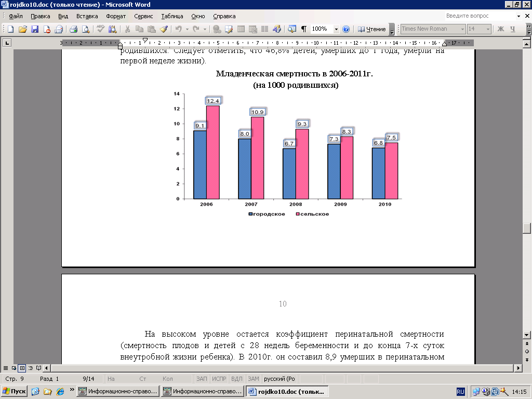The height and width of the screenshot is (399, 532).
Task: Save the document with the floppy icon
Action: 35,29
